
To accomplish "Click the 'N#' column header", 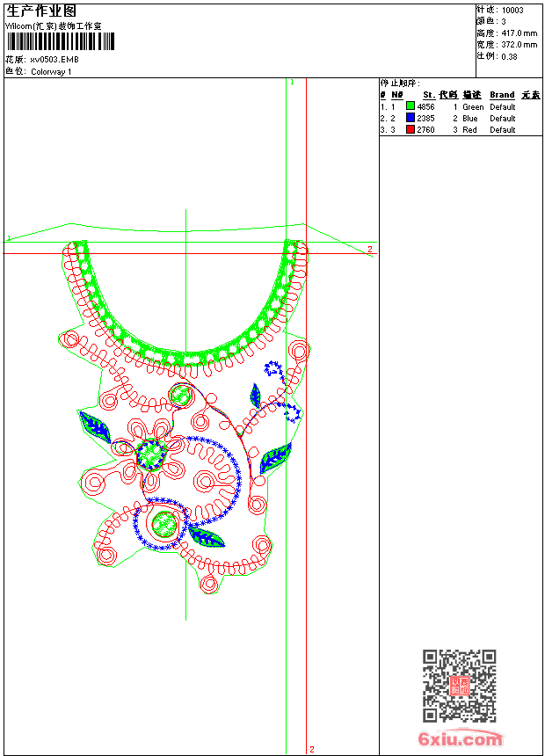I will pos(397,95).
